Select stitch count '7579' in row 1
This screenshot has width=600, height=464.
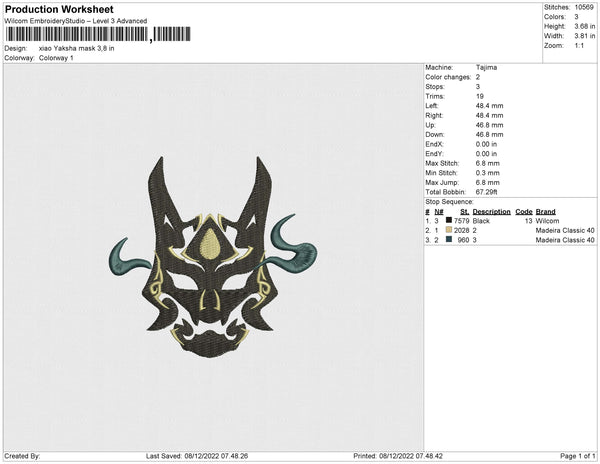tap(461, 221)
